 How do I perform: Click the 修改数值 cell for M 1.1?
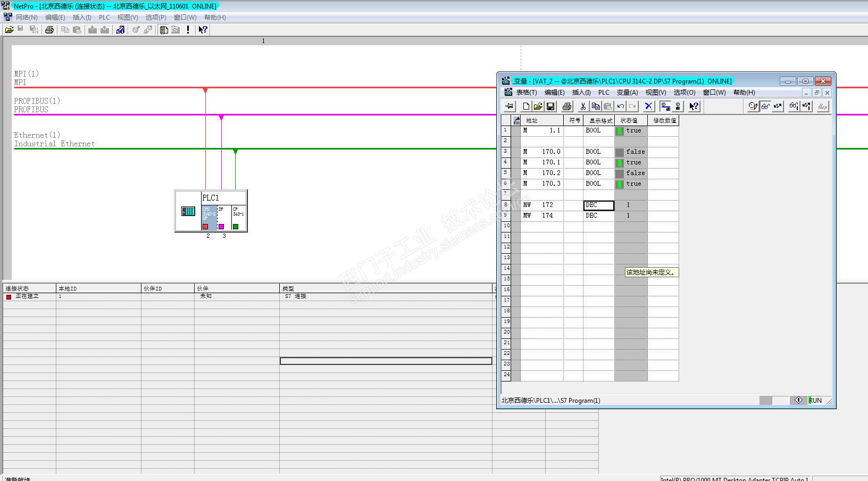coord(663,131)
